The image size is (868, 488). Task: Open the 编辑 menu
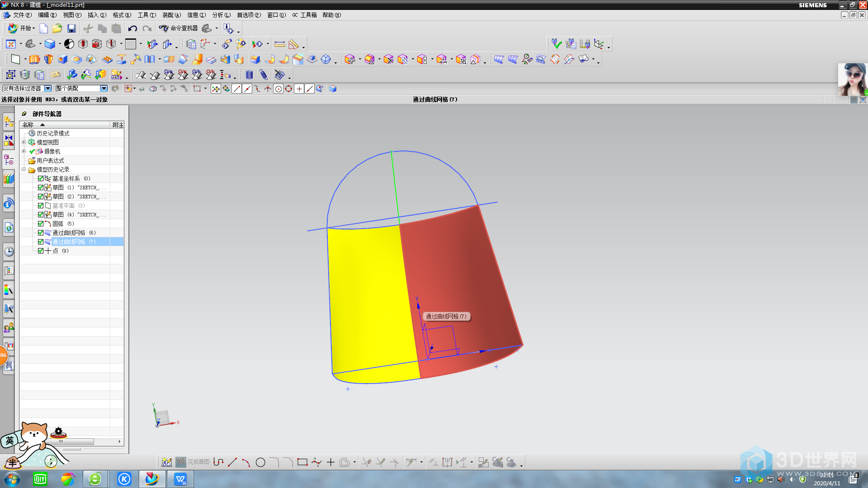click(47, 15)
